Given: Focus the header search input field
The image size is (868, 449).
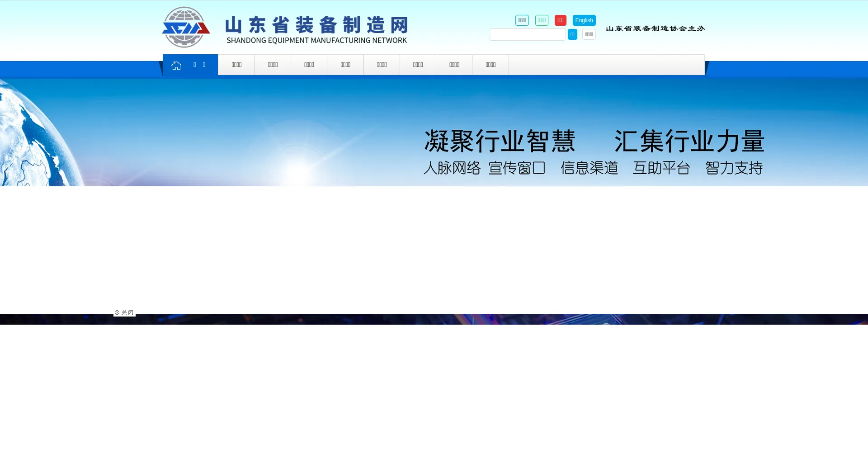Looking at the screenshot, I should [x=528, y=34].
